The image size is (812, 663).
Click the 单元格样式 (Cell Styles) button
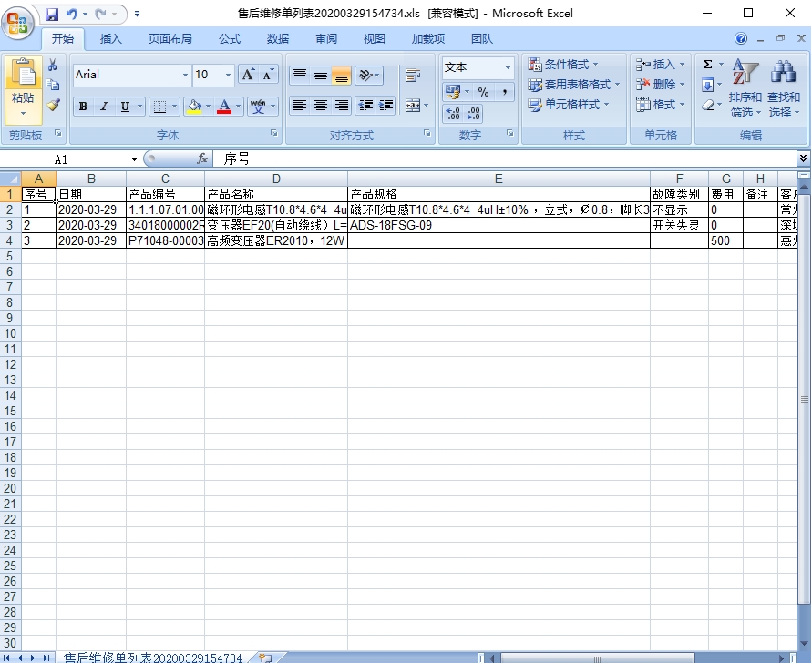point(565,105)
